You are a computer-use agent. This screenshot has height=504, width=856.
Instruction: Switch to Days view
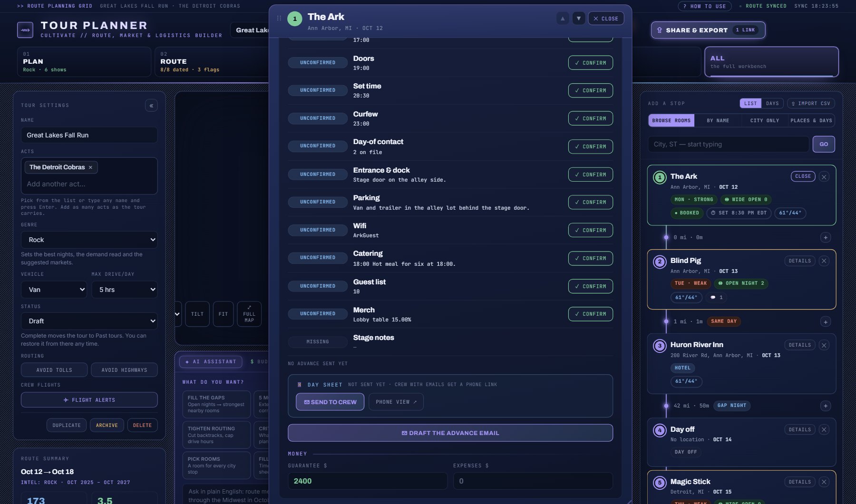pos(772,104)
